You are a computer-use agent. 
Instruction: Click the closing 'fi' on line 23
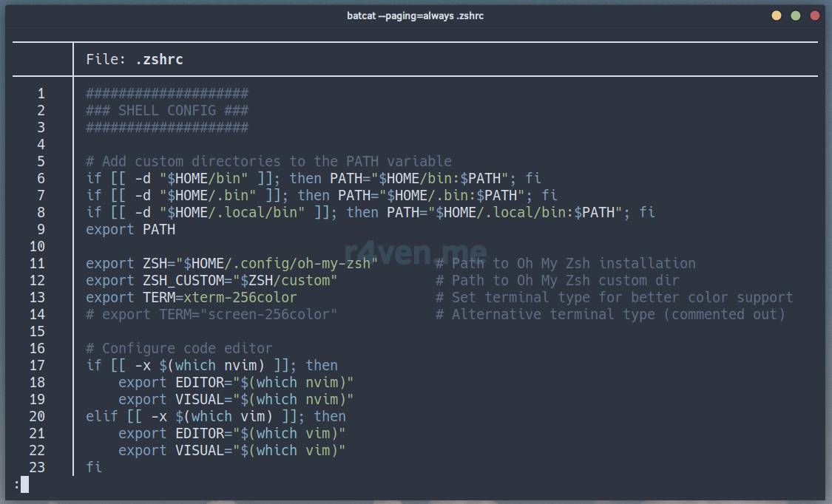click(94, 467)
